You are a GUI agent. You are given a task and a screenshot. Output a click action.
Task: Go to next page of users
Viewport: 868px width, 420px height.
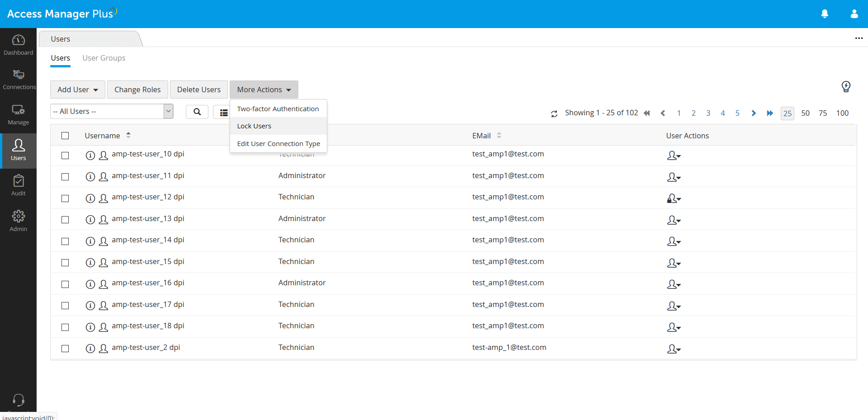click(x=754, y=113)
